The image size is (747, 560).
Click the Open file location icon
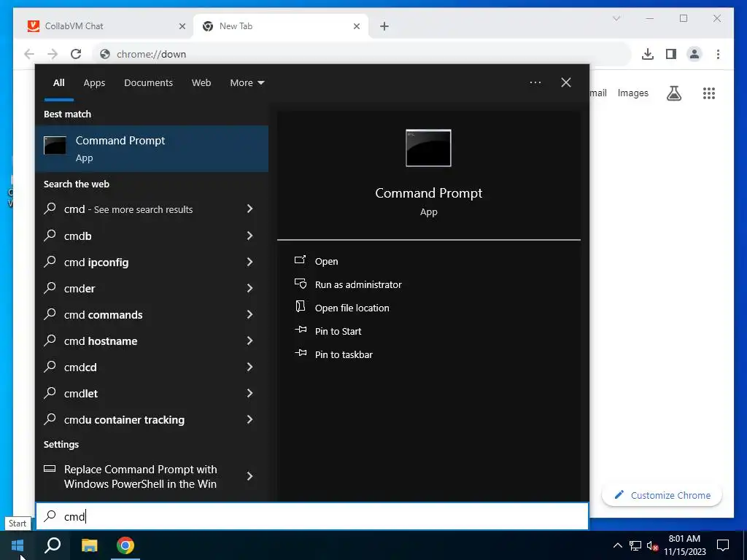[x=300, y=307]
